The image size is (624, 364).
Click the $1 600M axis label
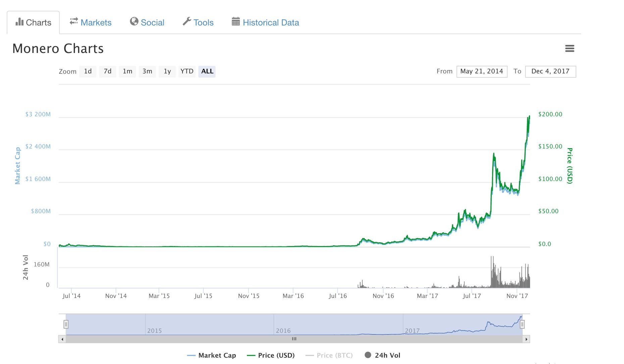38,179
